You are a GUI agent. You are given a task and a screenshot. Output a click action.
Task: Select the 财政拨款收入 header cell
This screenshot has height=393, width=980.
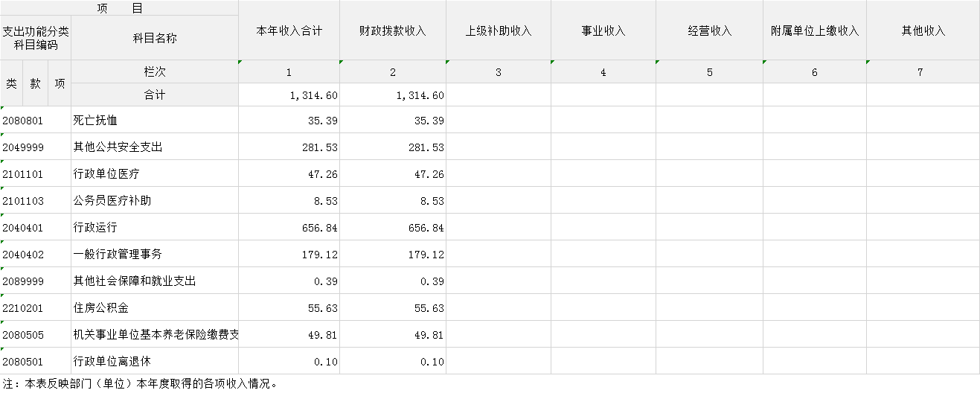[x=392, y=31]
